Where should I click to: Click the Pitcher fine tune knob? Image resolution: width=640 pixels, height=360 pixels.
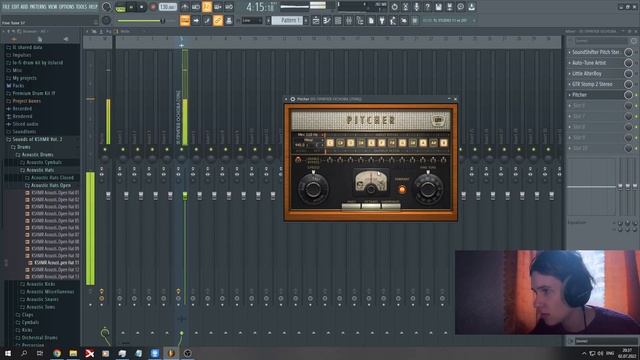428,188
